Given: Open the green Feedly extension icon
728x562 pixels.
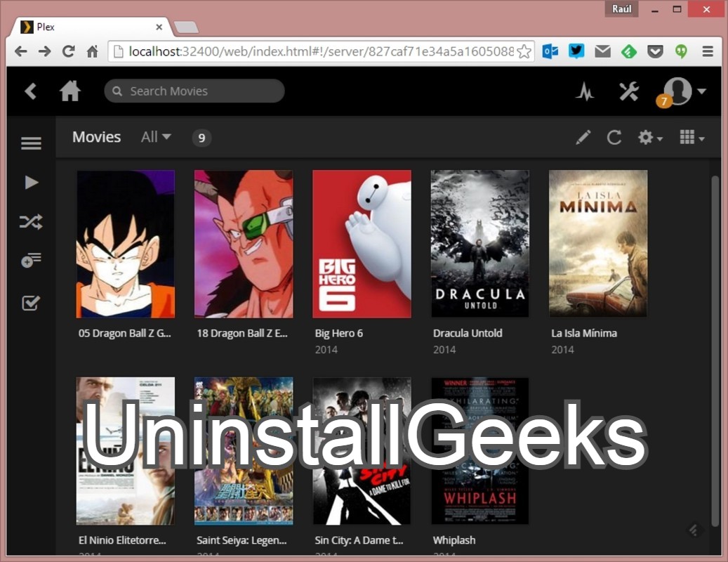Looking at the screenshot, I should click(628, 51).
